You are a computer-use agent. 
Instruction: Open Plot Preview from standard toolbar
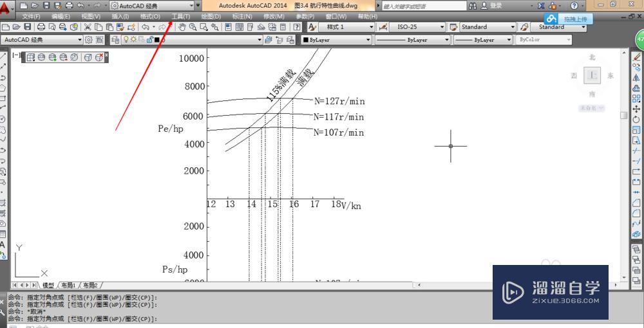[52, 27]
